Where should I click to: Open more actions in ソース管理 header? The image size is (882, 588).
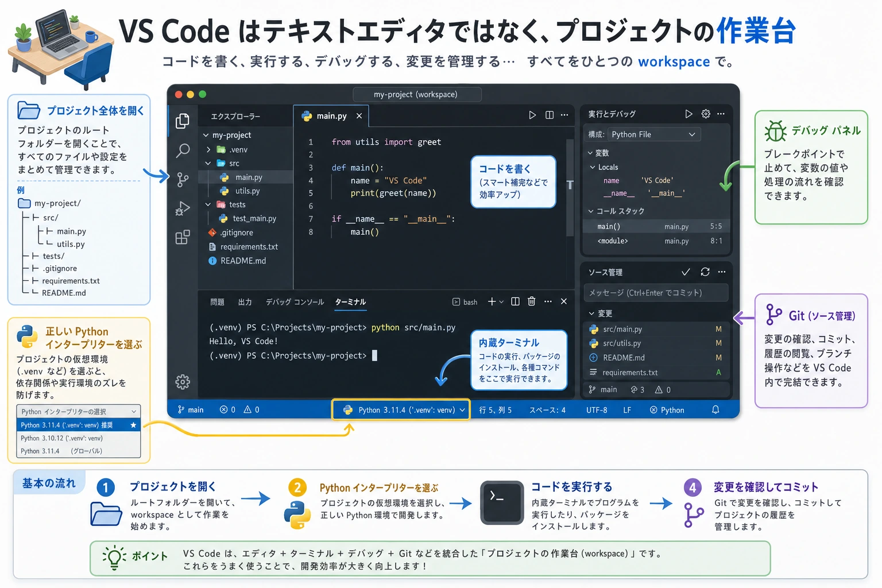722,272
